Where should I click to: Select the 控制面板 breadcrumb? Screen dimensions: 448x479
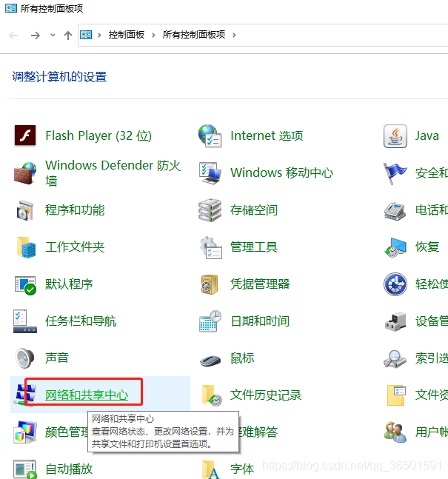pyautogui.click(x=126, y=35)
